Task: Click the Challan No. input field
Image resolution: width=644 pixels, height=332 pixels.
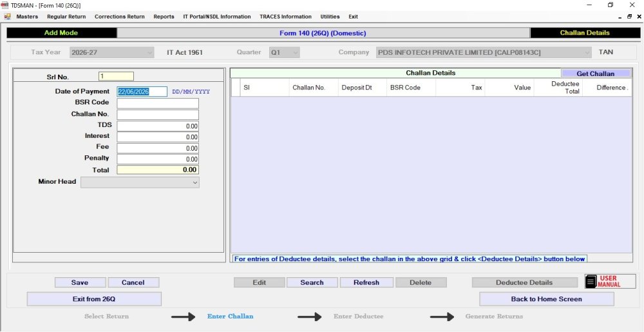Action: 158,115
